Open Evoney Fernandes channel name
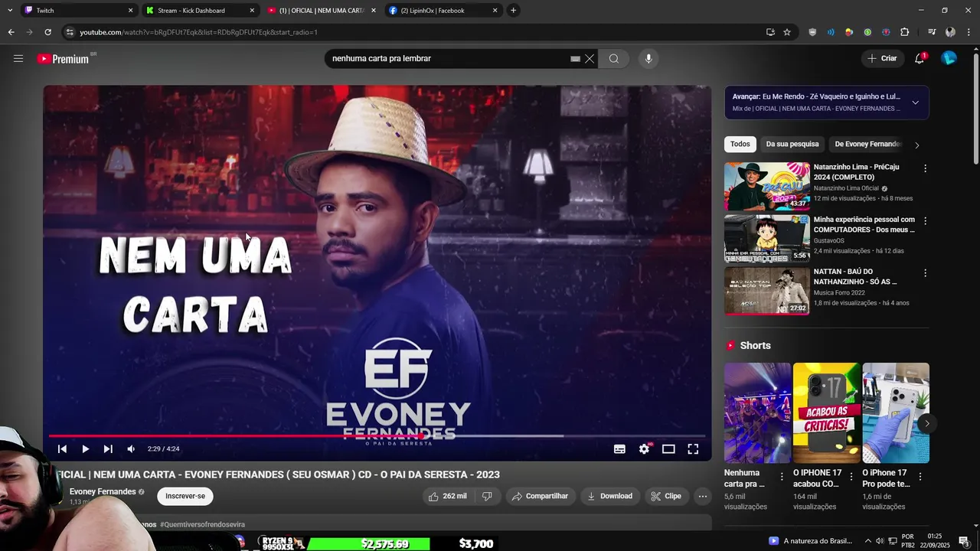 tap(103, 491)
